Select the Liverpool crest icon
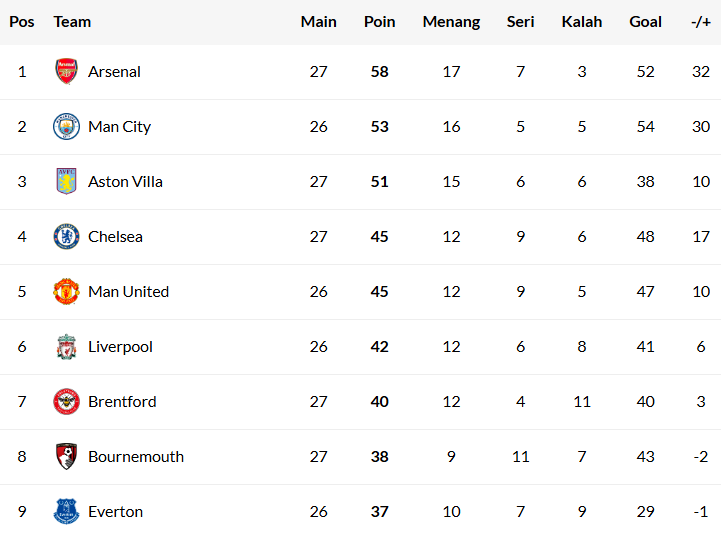 pyautogui.click(x=66, y=347)
